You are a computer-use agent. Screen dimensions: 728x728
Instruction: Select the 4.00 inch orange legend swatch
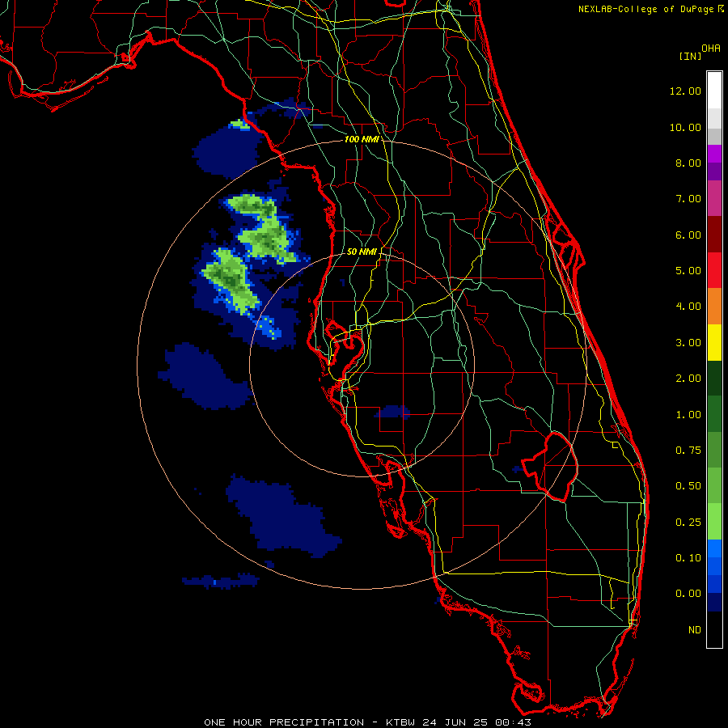click(x=714, y=306)
